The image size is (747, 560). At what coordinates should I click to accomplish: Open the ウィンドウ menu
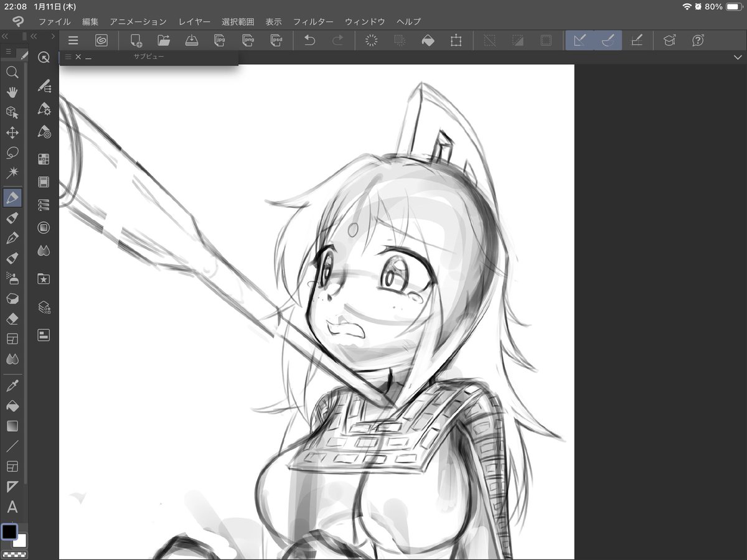365,22
